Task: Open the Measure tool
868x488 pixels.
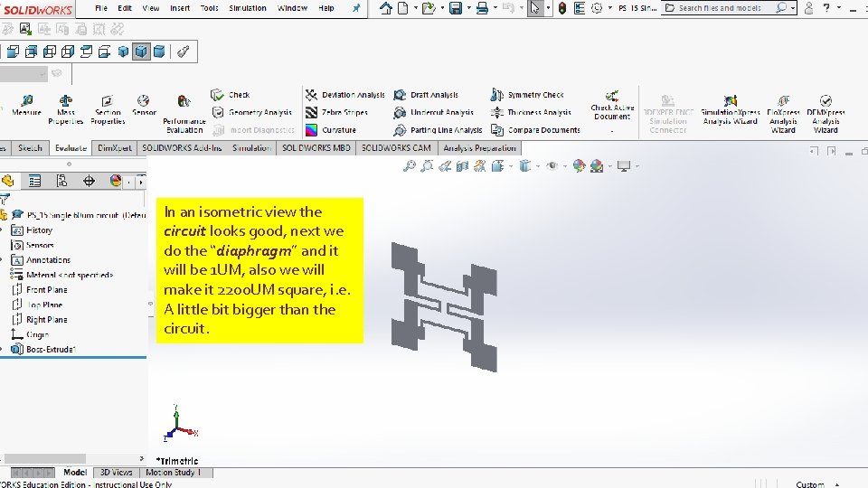Action: click(x=26, y=105)
